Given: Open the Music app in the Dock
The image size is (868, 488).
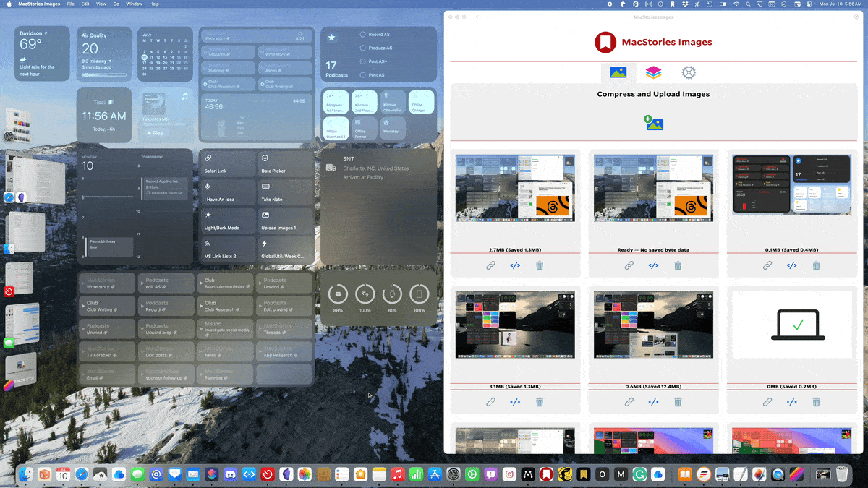Looking at the screenshot, I should click(x=398, y=474).
